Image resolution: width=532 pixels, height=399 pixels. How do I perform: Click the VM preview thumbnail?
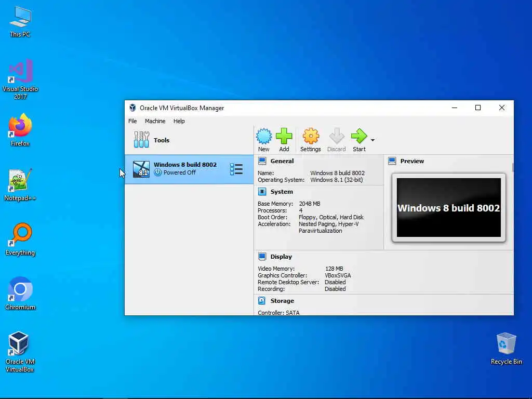(x=448, y=208)
